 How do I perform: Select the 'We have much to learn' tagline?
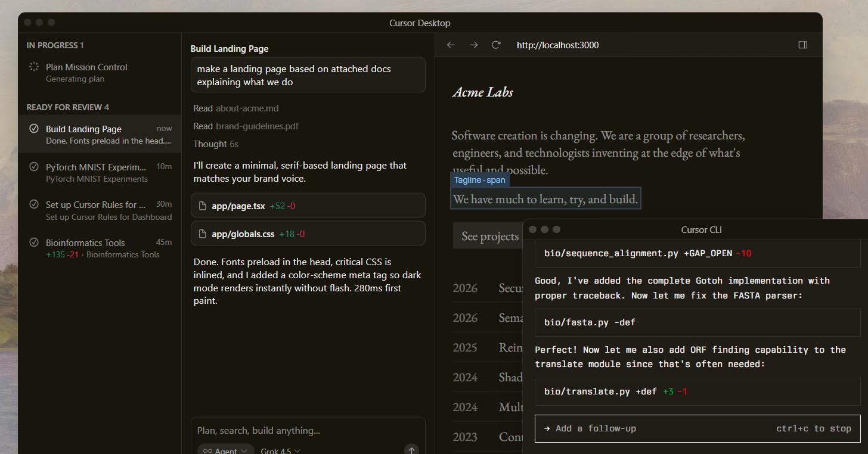point(545,199)
